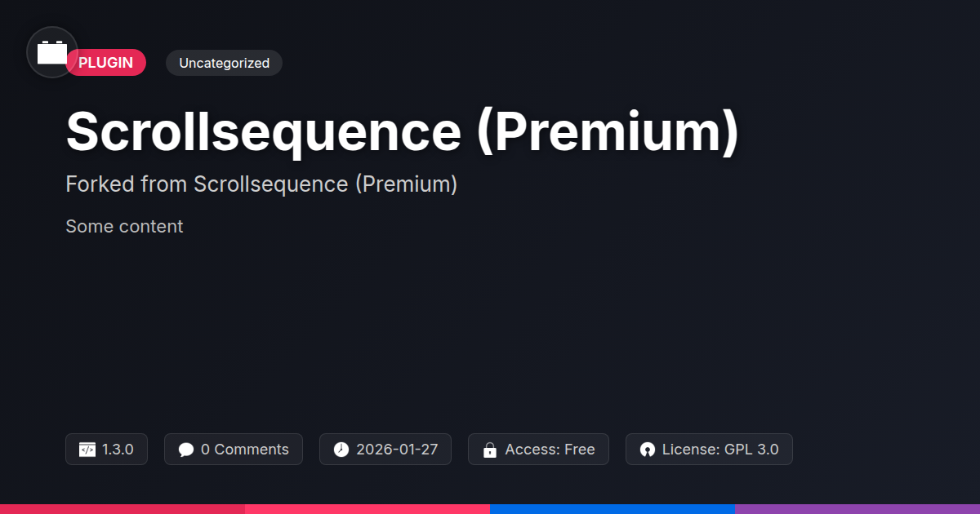This screenshot has width=980, height=514.
Task: Click the Forked from Scrollsequence (Premium) subtitle
Action: point(261,184)
